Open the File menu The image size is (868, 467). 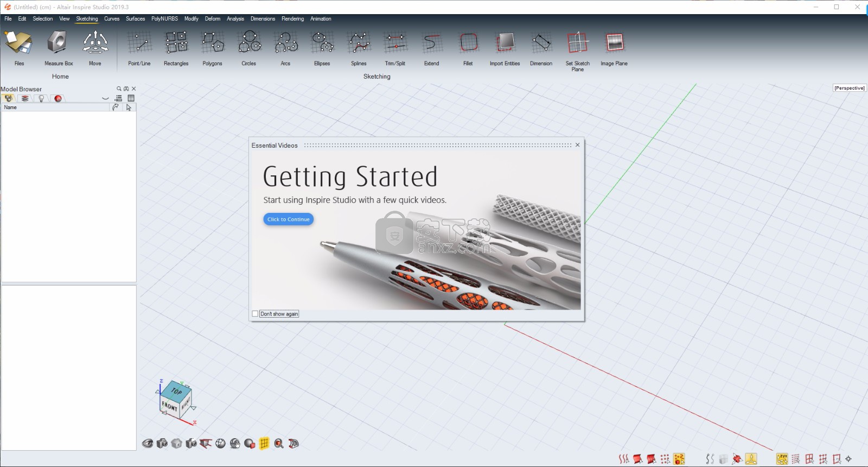[8, 18]
